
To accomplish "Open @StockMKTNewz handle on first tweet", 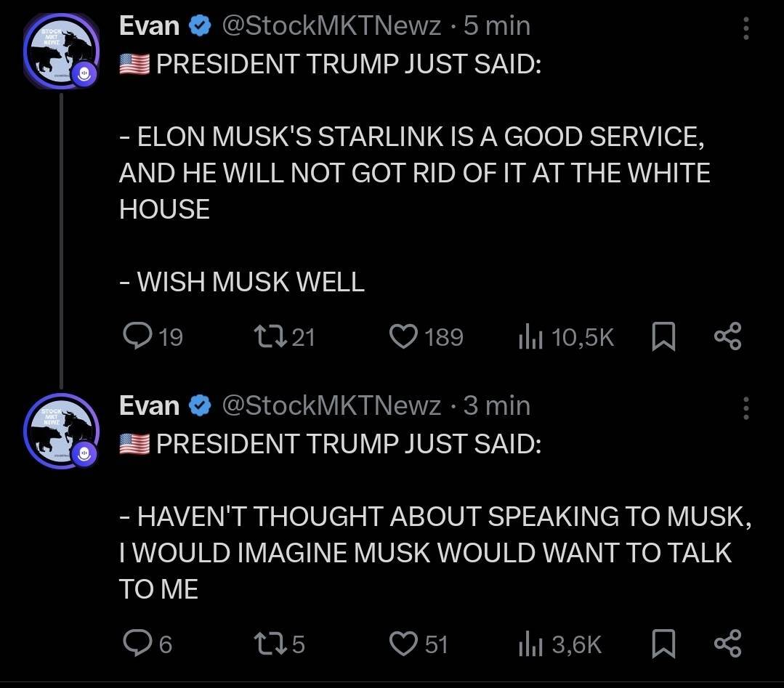I will point(331,26).
